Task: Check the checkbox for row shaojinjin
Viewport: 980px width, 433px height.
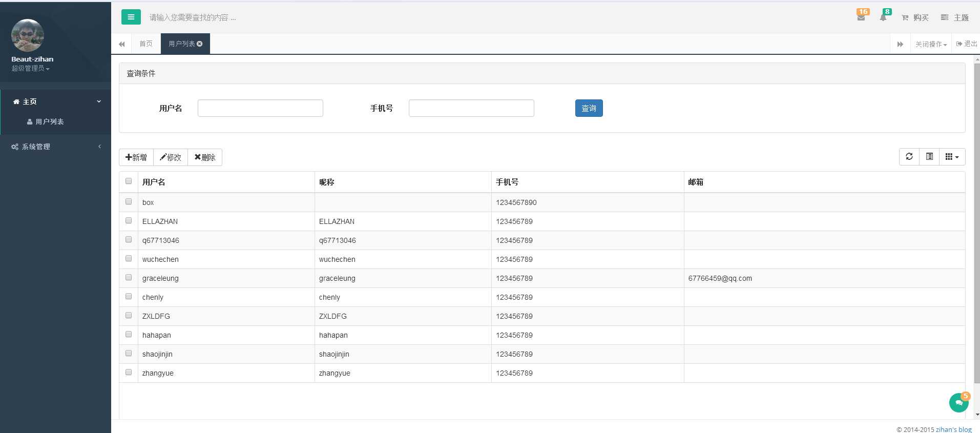Action: click(x=129, y=354)
